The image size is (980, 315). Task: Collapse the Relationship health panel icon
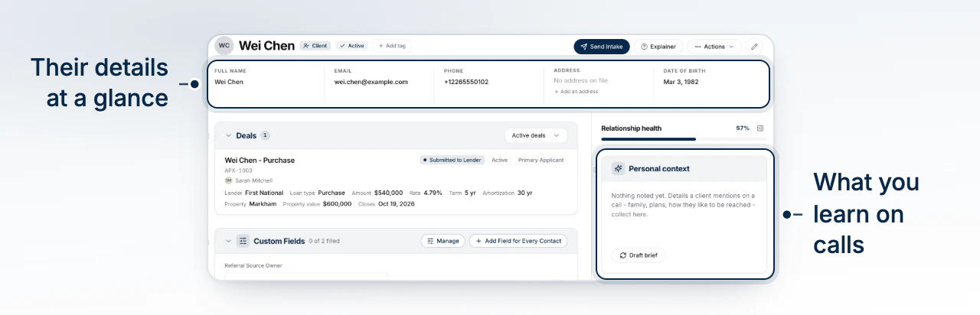759,128
